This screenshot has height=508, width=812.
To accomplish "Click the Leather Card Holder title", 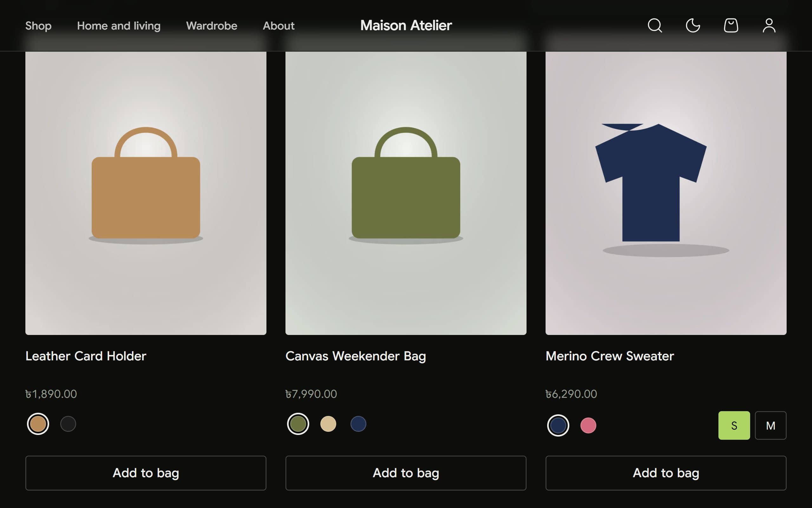I will click(x=86, y=356).
